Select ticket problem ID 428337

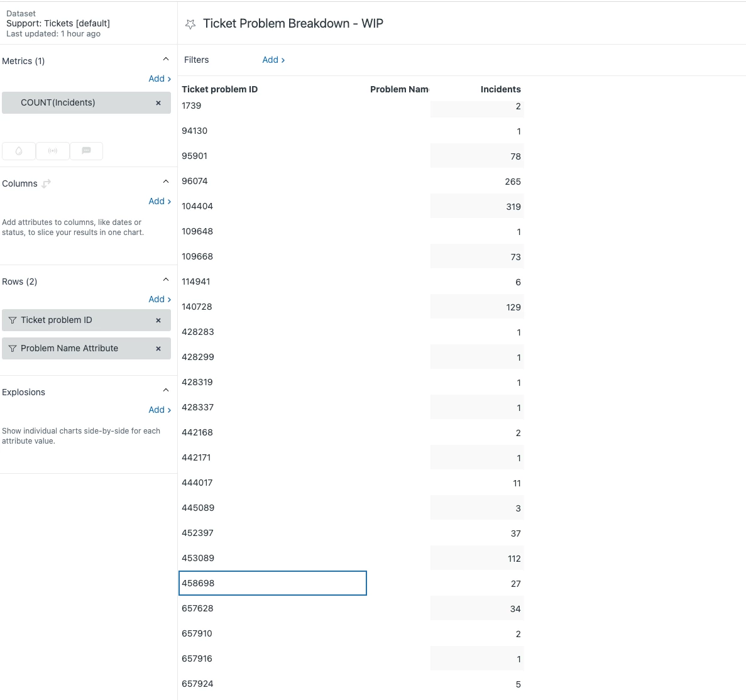coord(198,408)
